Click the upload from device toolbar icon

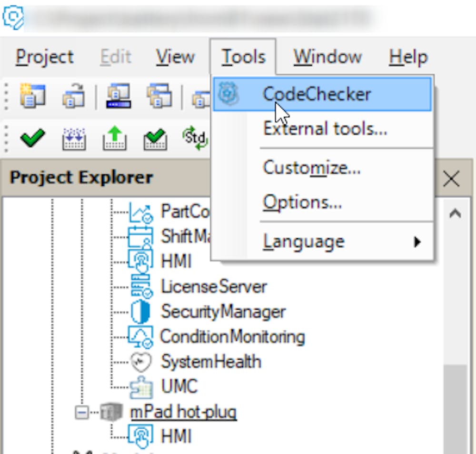coord(114,138)
